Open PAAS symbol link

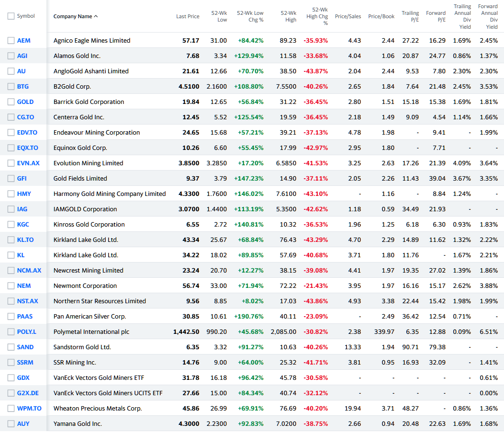coord(25,316)
